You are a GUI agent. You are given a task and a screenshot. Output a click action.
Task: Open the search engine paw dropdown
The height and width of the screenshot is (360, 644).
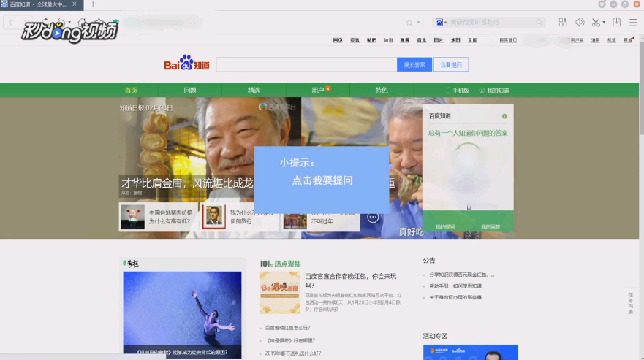click(441, 22)
